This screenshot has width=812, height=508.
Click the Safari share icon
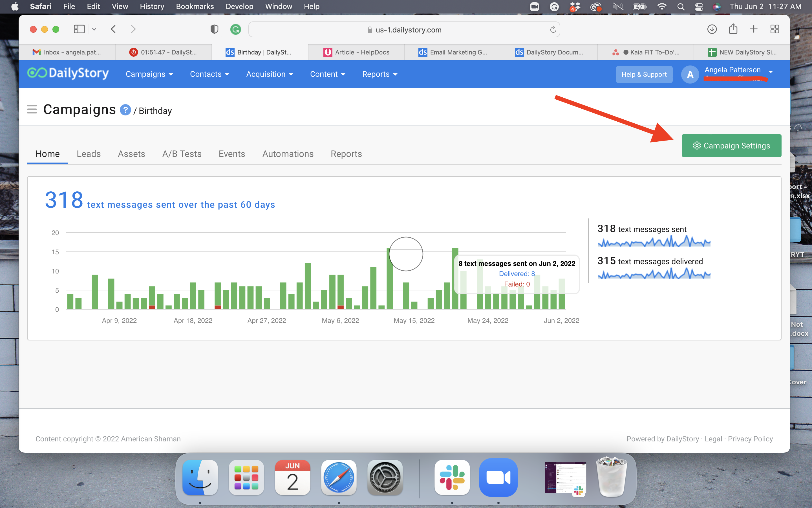click(x=733, y=29)
